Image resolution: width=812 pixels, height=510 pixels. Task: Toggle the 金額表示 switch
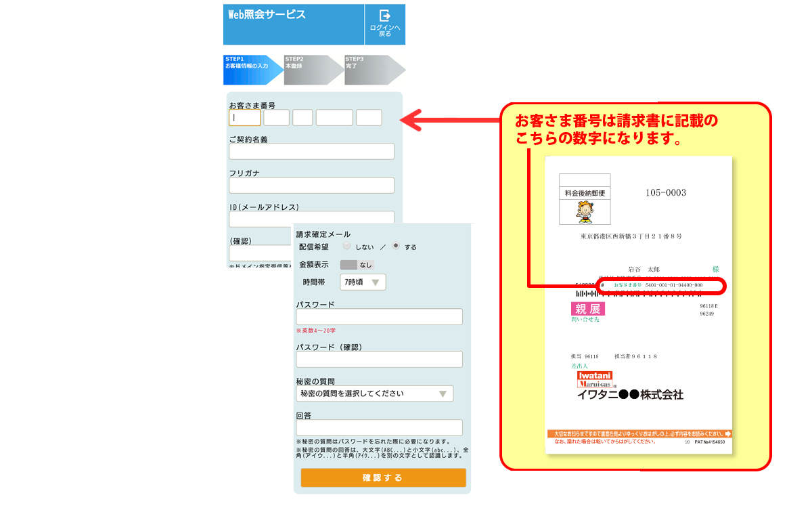pos(356,265)
